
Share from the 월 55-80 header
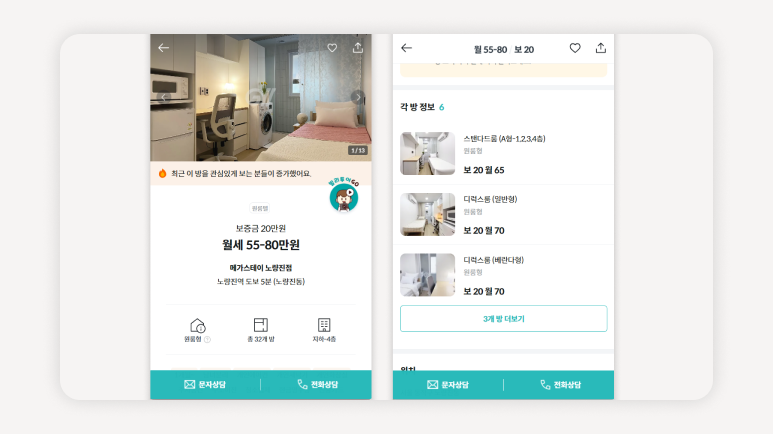coord(600,48)
